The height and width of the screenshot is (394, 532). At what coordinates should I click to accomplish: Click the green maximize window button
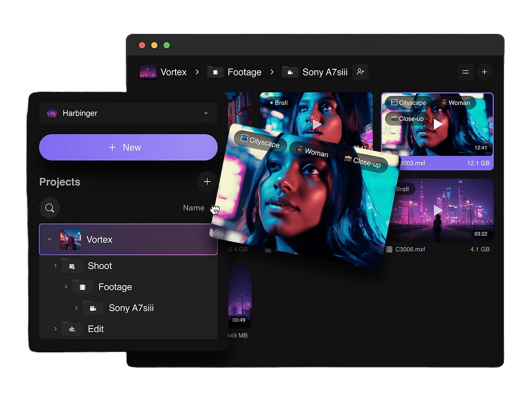pos(166,45)
